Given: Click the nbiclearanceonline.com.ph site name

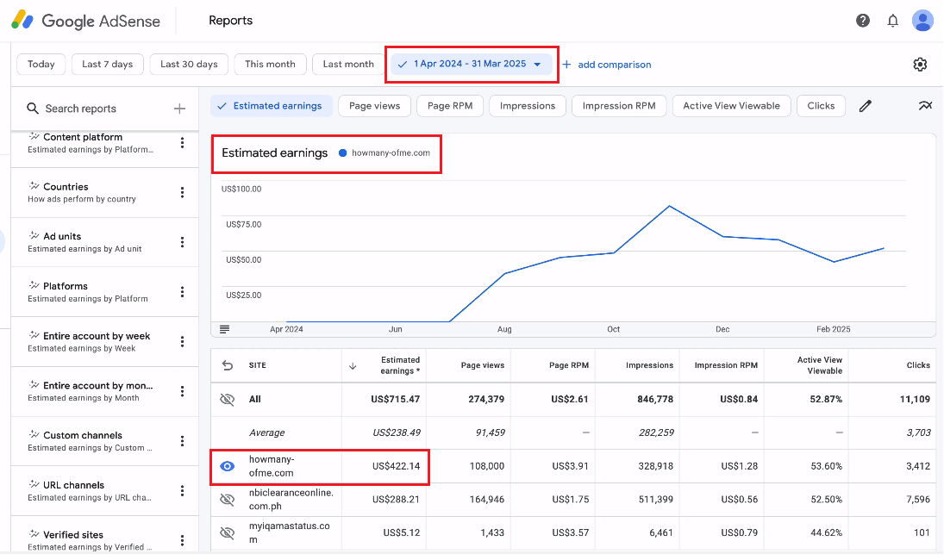Looking at the screenshot, I should 291,499.
